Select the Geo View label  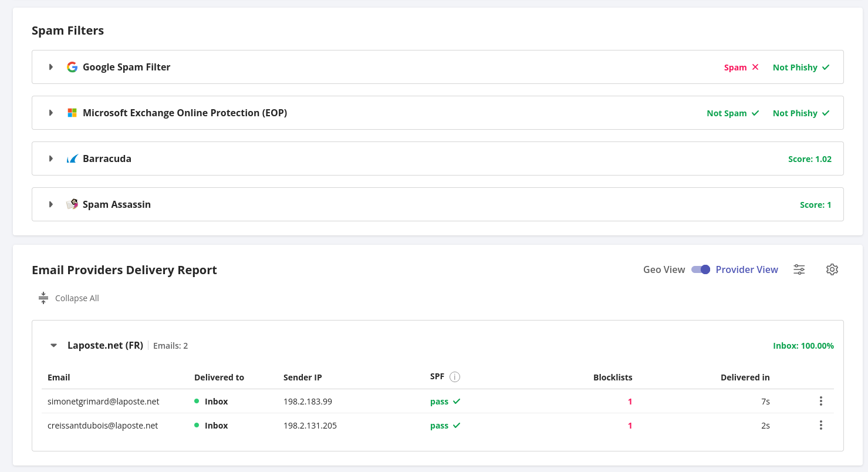664,269
